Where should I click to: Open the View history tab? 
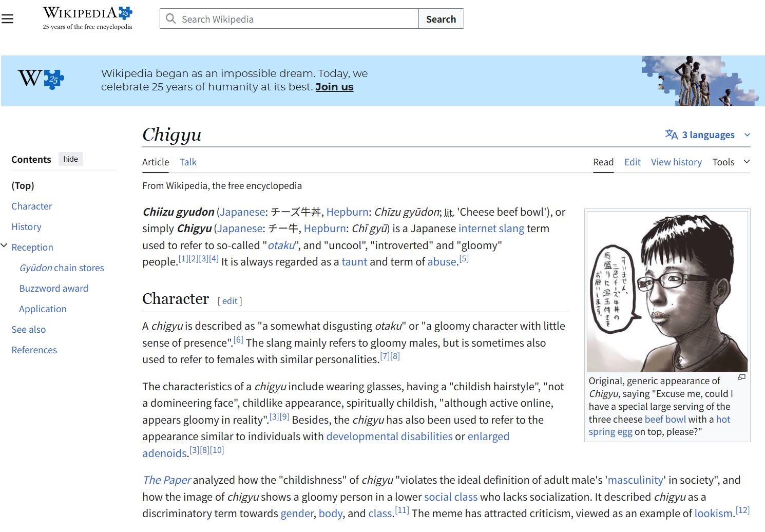click(x=676, y=162)
